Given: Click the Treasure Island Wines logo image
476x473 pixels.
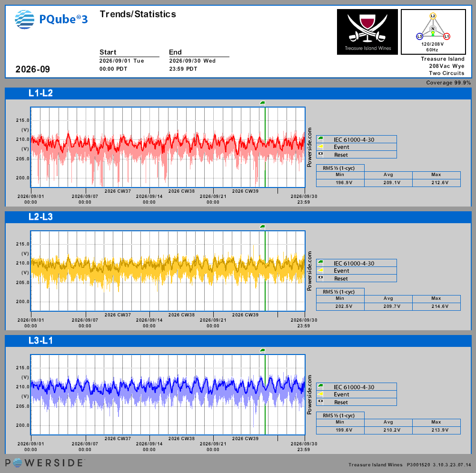Looking at the screenshot, I should (367, 32).
